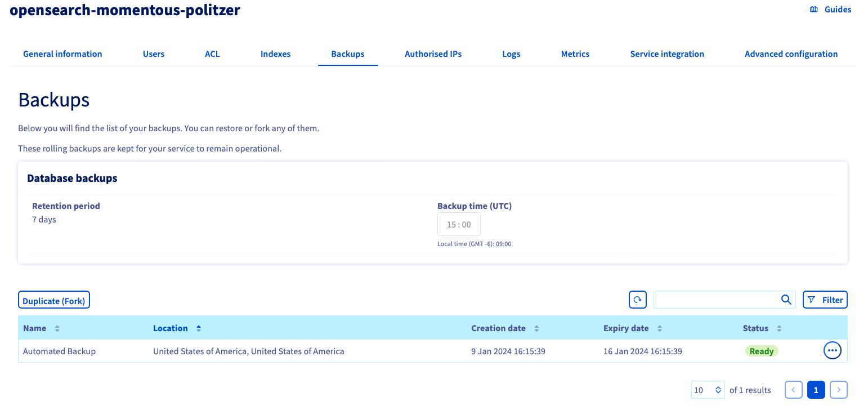
Task: Switch to the Metrics tab
Action: (x=575, y=54)
